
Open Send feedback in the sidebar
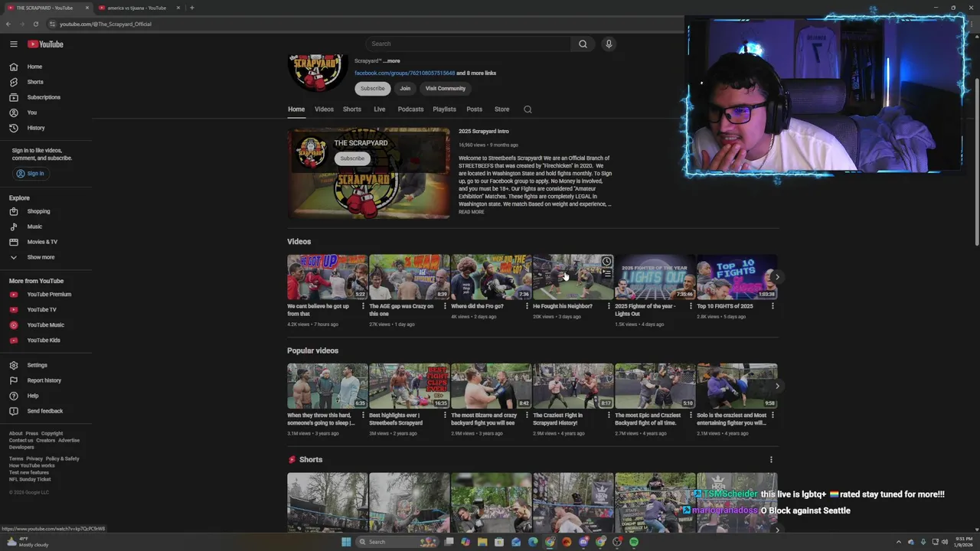coord(46,411)
